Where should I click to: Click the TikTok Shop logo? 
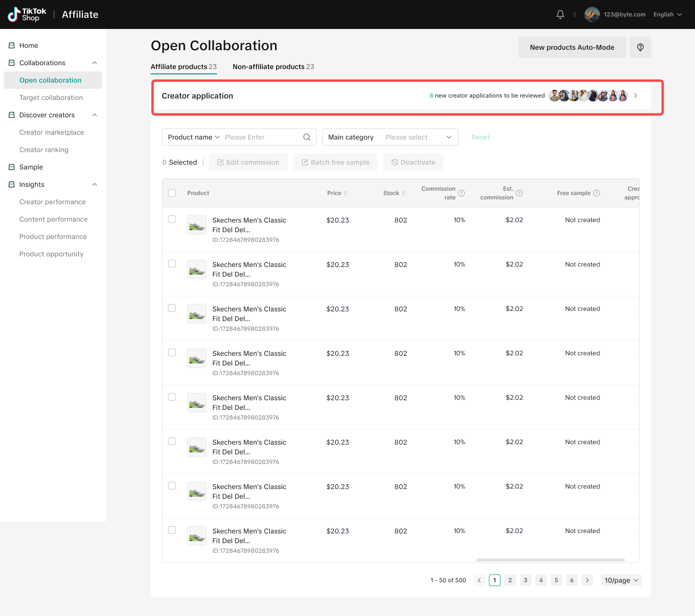[x=27, y=14]
